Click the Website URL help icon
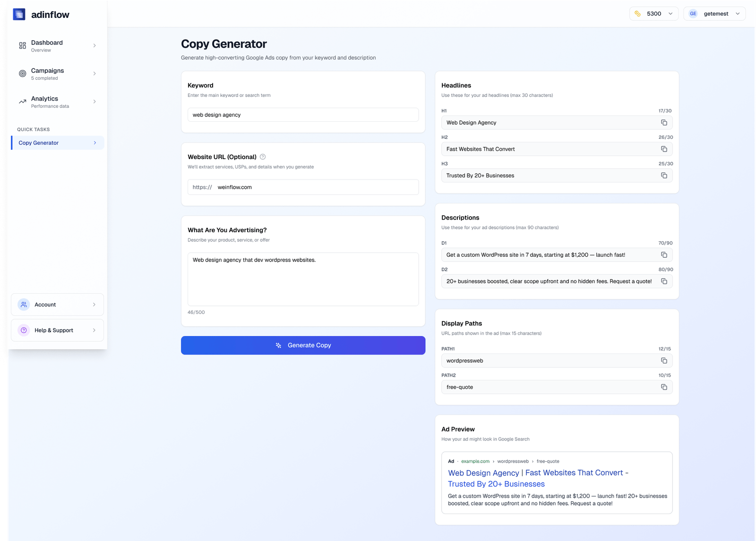This screenshot has width=756, height=541. (263, 157)
